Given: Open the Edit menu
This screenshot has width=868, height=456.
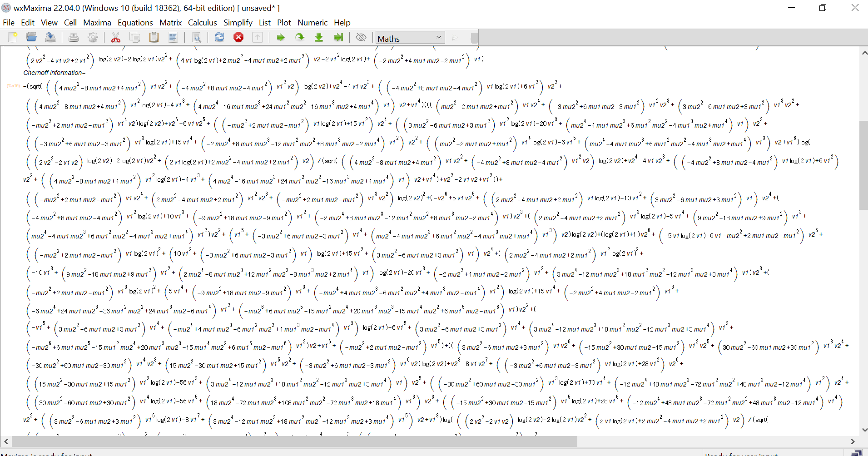Looking at the screenshot, I should coord(28,23).
